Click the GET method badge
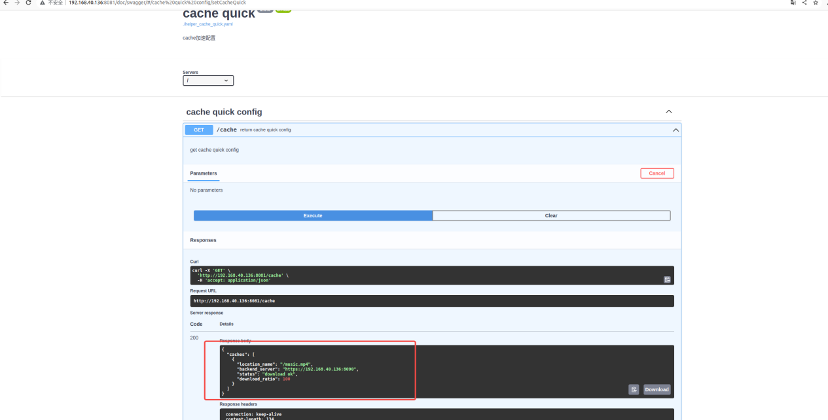The image size is (828, 420). tap(199, 130)
